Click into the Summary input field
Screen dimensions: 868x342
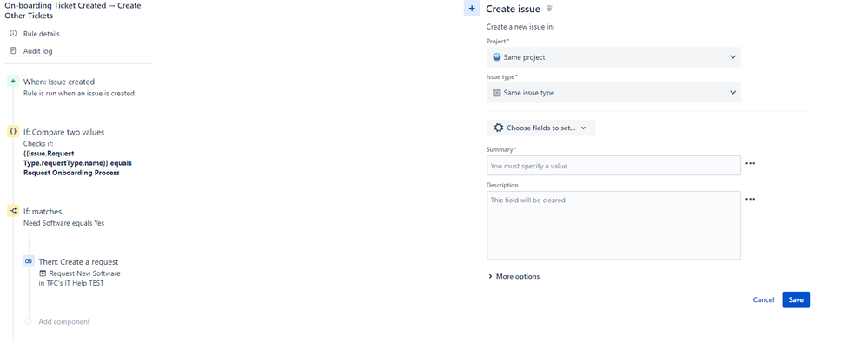(613, 166)
